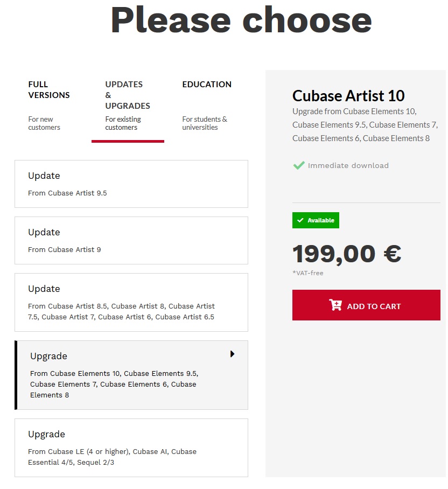
Task: Click the 'For students & universities' subtitle
Action: (205, 123)
